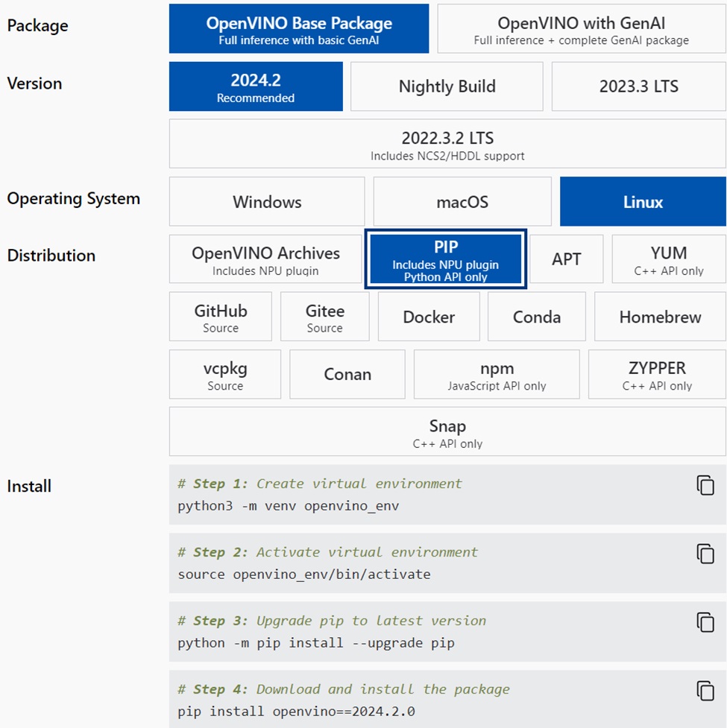Select Snap C++ API only distribution

447,431
